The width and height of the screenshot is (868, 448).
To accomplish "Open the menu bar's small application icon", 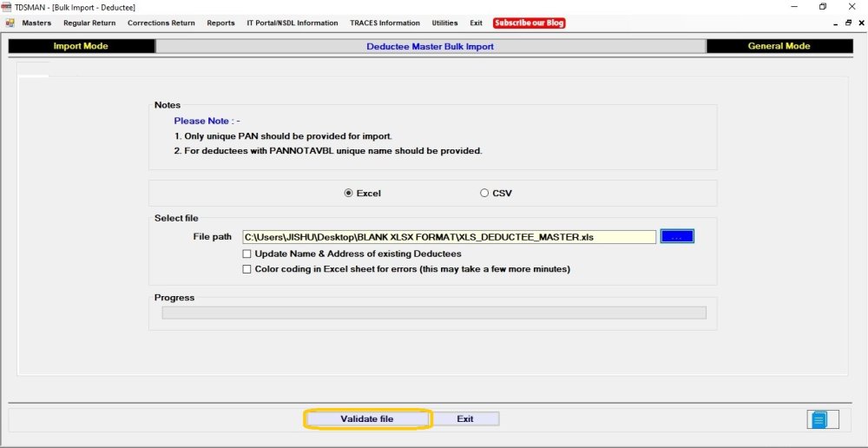I will 10,23.
